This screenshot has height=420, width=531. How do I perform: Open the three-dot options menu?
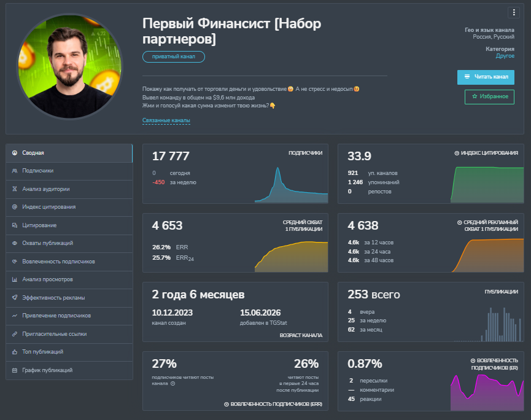coord(514,12)
